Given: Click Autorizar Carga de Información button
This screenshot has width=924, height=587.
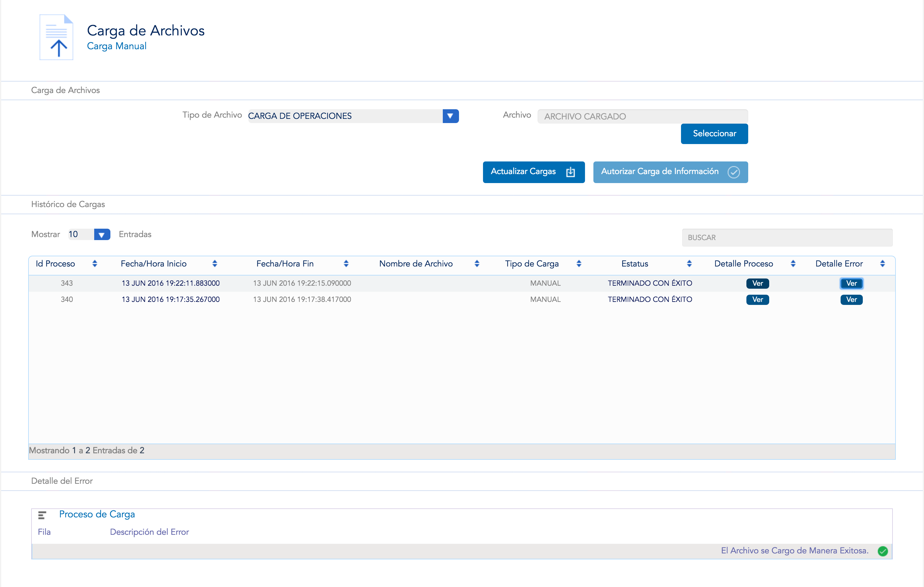Looking at the screenshot, I should click(670, 172).
